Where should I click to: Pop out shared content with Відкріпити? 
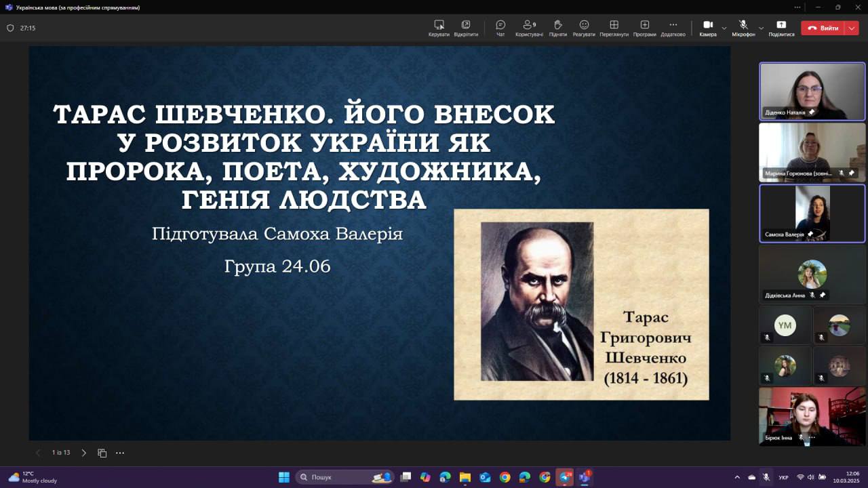(x=466, y=27)
